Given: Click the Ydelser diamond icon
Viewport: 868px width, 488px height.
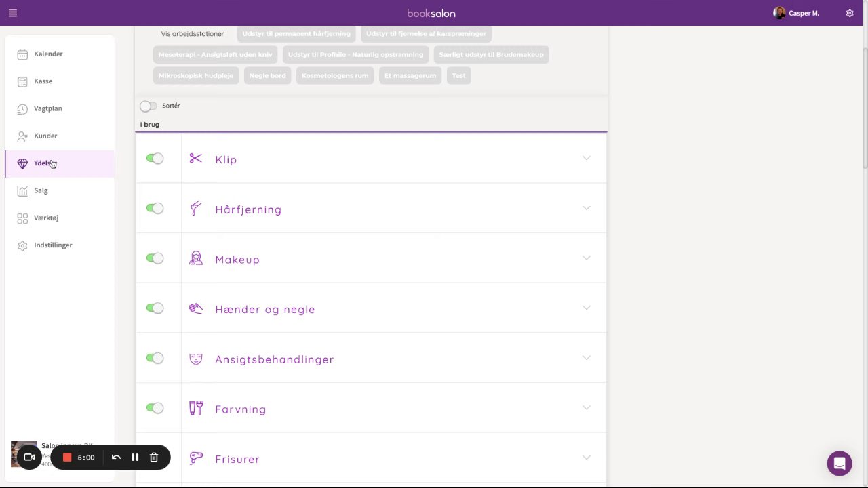Looking at the screenshot, I should [22, 163].
